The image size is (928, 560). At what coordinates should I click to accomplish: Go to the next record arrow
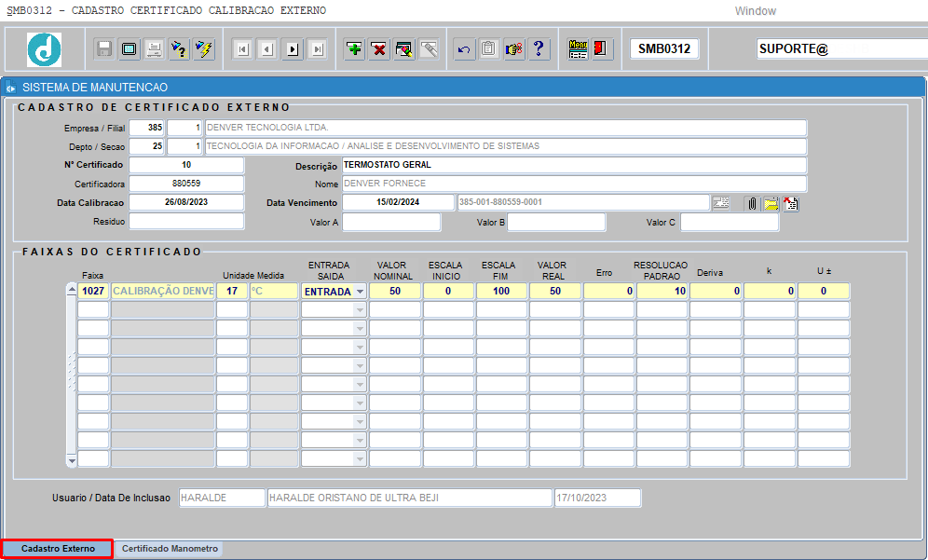point(293,49)
